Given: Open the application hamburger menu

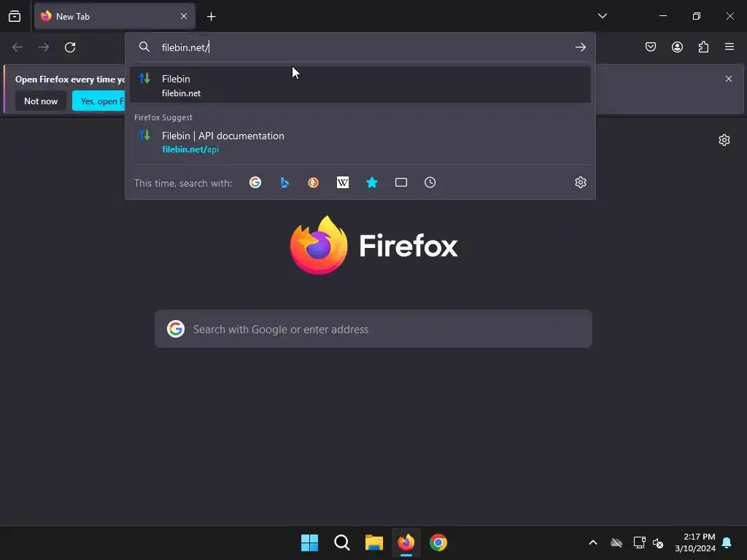Looking at the screenshot, I should [x=729, y=47].
